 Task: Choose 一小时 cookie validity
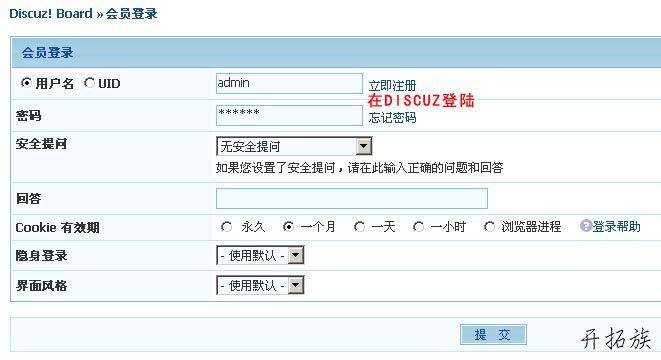click(x=418, y=227)
